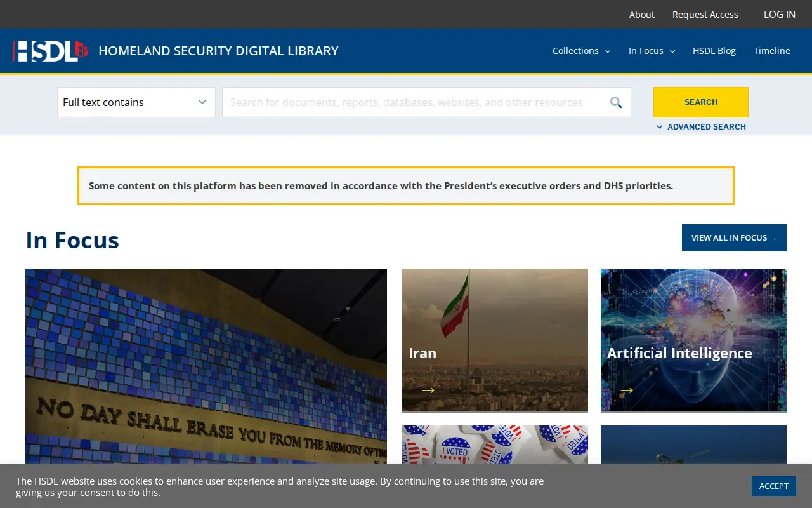Go to the About page
812x508 pixels.
click(x=642, y=14)
